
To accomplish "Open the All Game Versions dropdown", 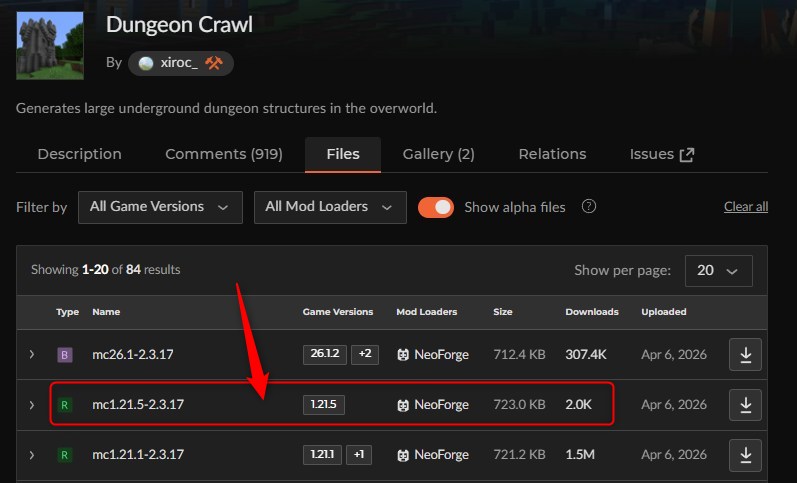I will coord(160,207).
